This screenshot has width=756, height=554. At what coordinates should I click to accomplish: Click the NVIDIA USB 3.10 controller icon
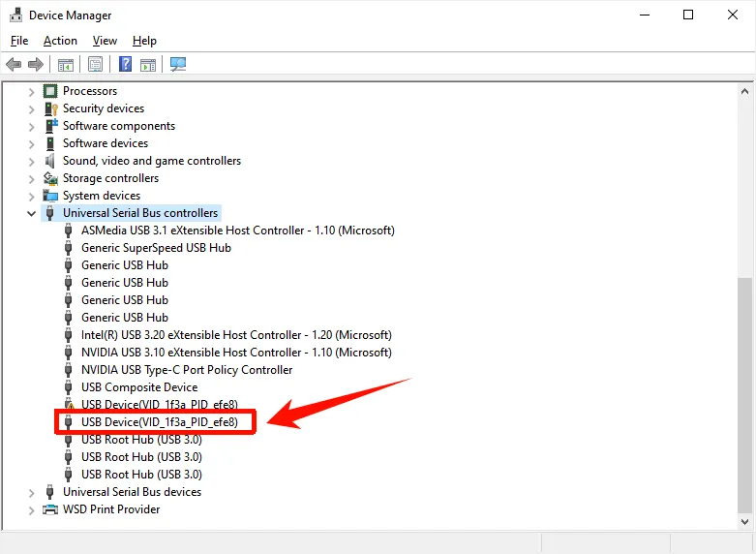click(x=68, y=353)
